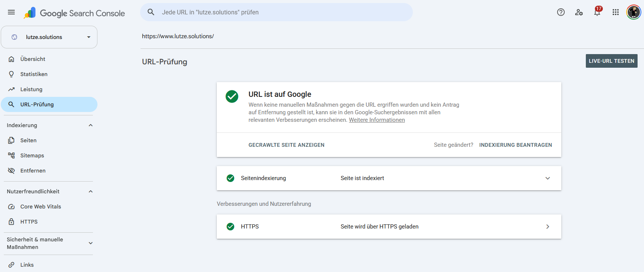
Task: Click the Entfernen hidden-eye icon
Action: click(11, 171)
